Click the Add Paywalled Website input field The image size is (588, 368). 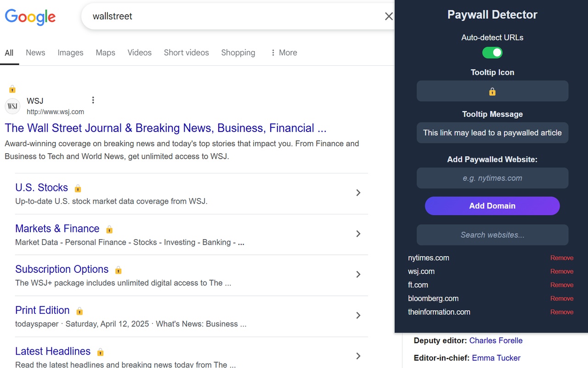pyautogui.click(x=492, y=178)
